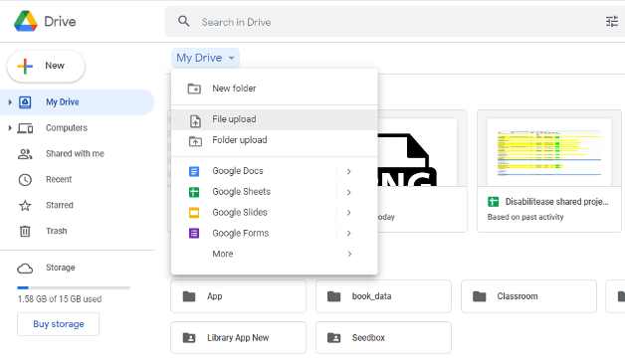Expand Google Docs submenu arrow
625x364 pixels.
click(348, 171)
